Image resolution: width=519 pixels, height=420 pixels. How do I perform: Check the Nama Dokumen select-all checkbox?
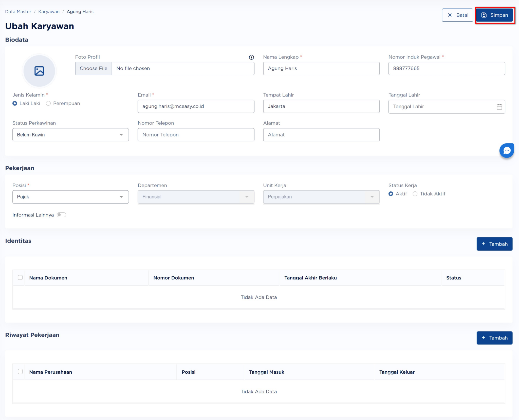tap(20, 277)
